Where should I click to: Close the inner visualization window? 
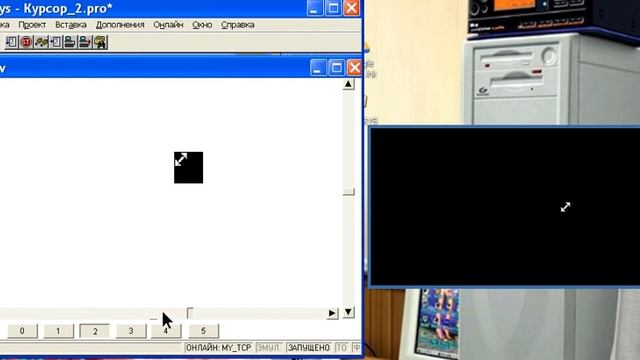click(x=354, y=67)
